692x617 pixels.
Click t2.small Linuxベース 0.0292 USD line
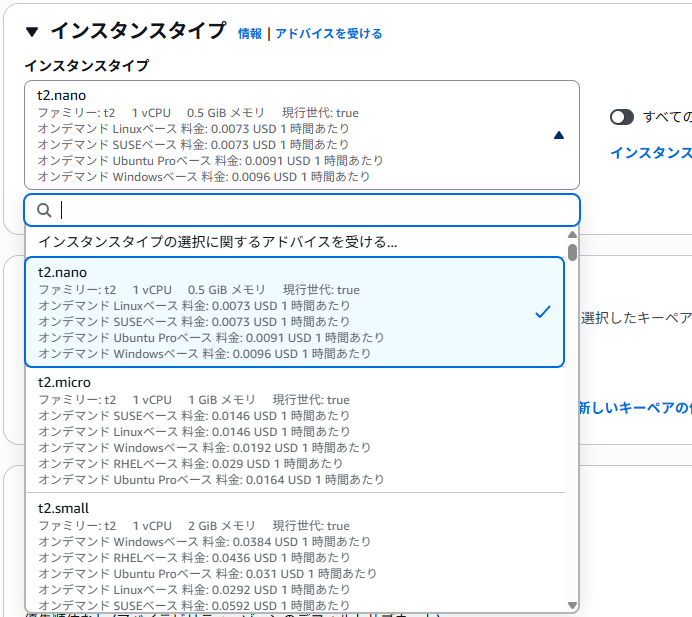pos(194,590)
